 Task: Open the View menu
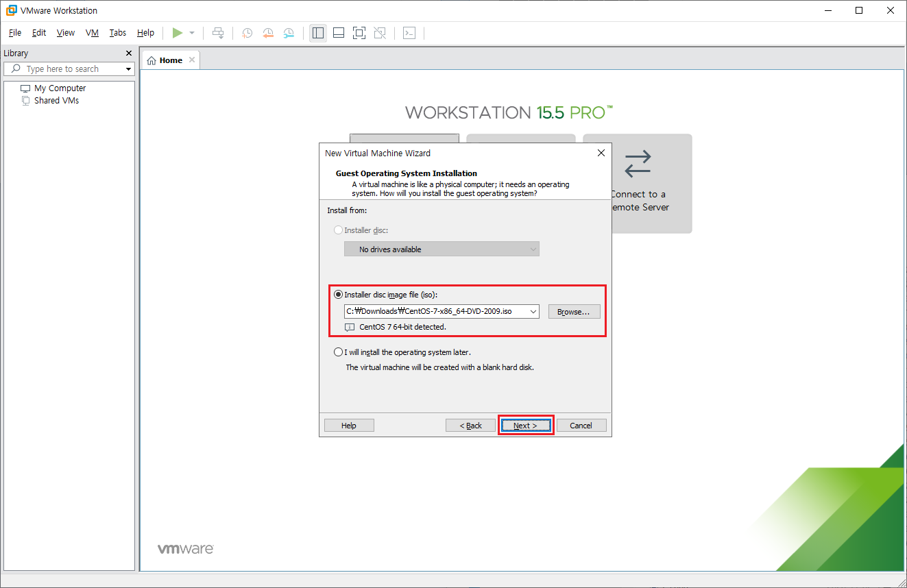[x=66, y=33]
